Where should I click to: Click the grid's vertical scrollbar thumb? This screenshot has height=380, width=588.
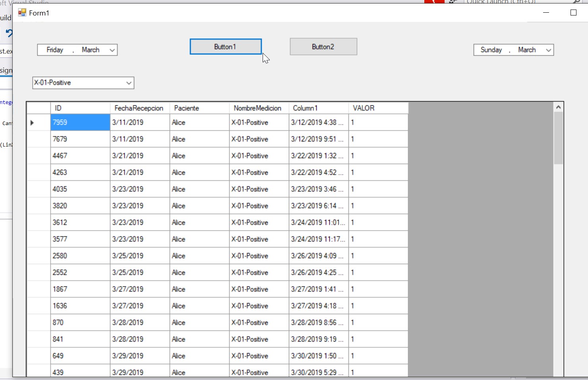tap(558, 138)
